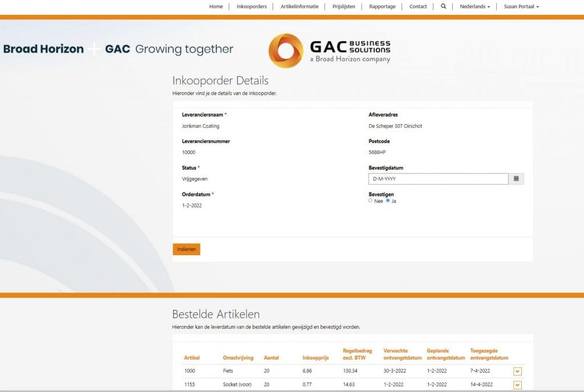Click the Inkooporder Details heading
Image resolution: width=584 pixels, height=392 pixels.
tap(220, 80)
